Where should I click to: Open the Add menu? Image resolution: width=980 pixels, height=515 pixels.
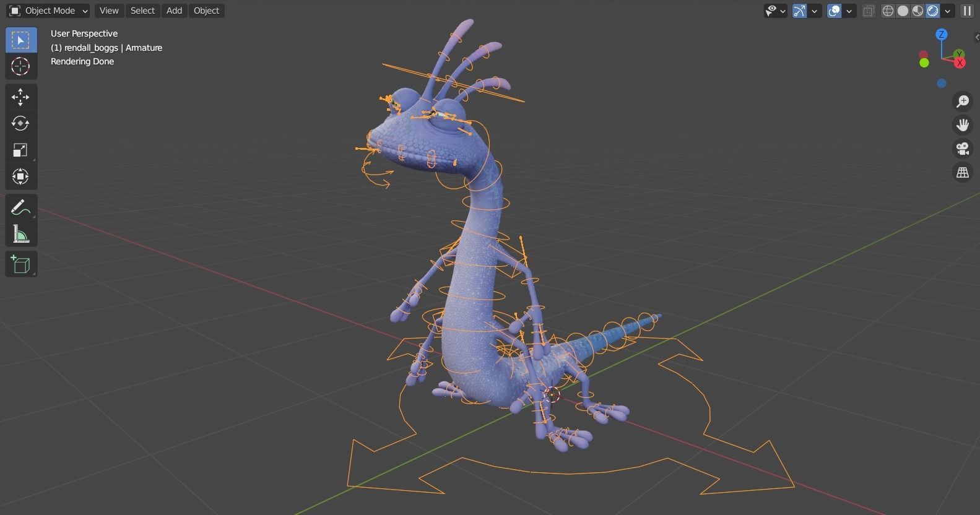click(x=174, y=11)
